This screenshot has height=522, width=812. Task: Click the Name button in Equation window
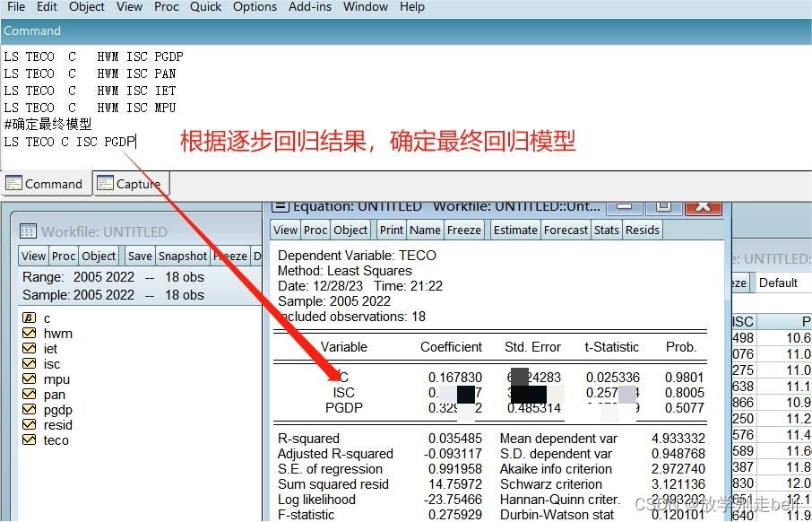coord(425,231)
